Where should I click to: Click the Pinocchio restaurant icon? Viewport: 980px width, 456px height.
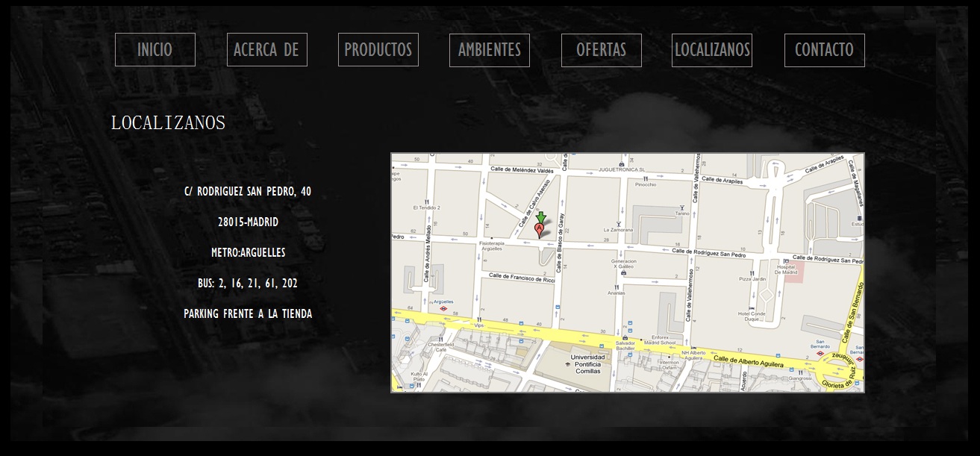645,178
